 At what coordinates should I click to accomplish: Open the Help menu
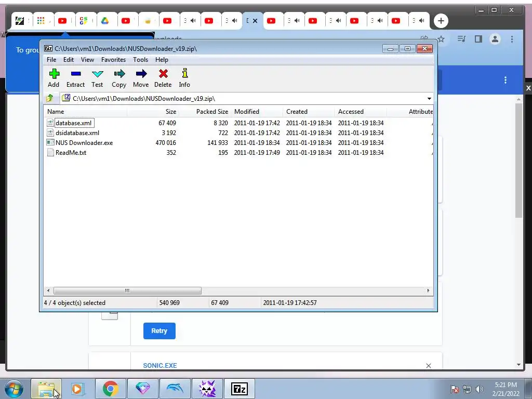(162, 60)
